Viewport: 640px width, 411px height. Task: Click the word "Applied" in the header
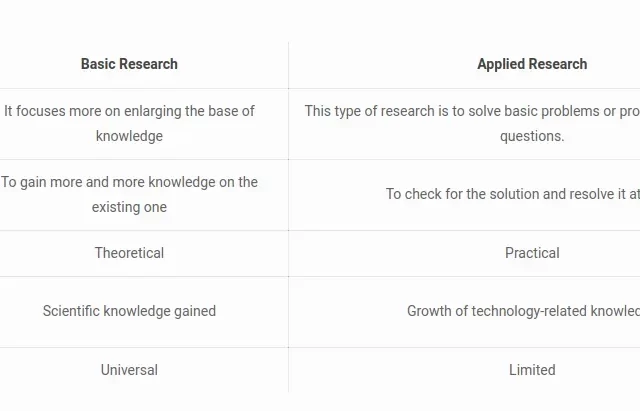click(501, 64)
